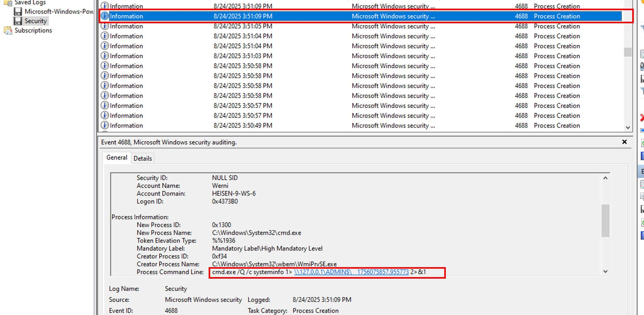644x315 pixels.
Task: Click the Security log floppy-disk icon
Action: tap(18, 21)
